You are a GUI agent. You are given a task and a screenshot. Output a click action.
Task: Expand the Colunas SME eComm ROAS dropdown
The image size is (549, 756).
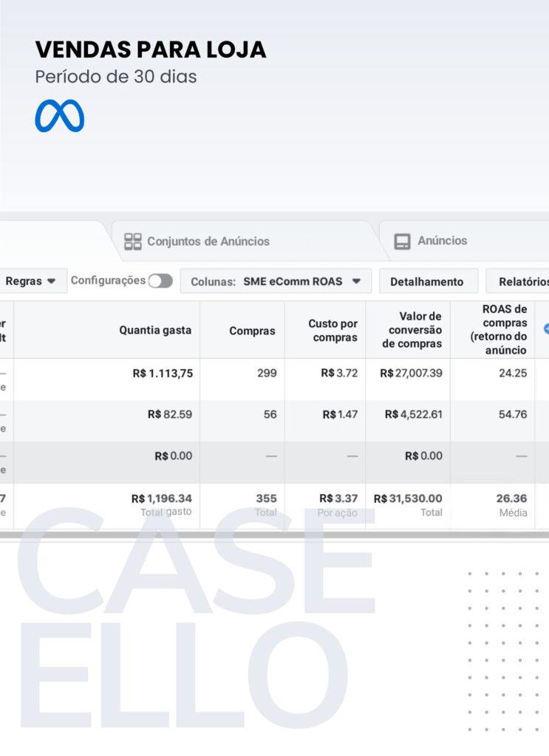pos(276,281)
